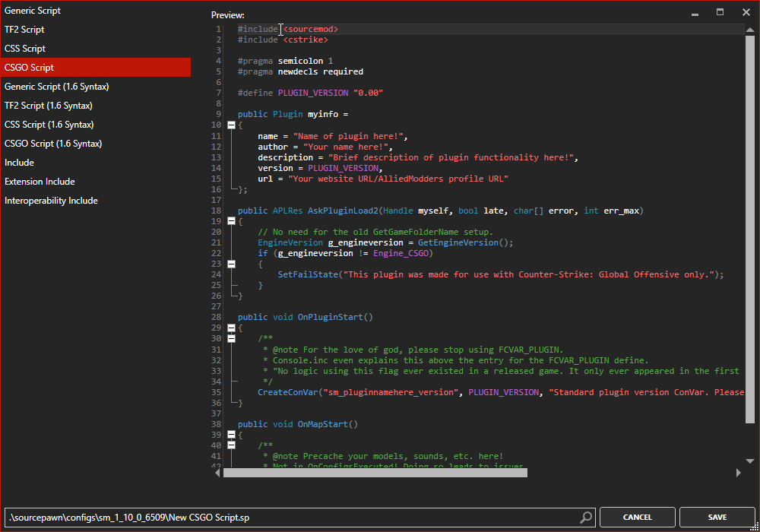Collapse the if block at line 23
Viewport: 760px width, 532px height.
coord(232,264)
